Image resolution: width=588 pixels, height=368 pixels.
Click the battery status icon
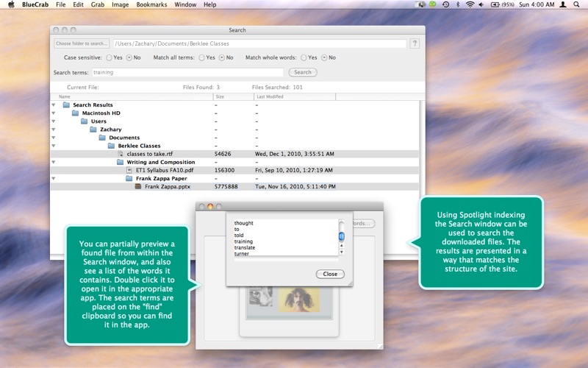tap(495, 4)
